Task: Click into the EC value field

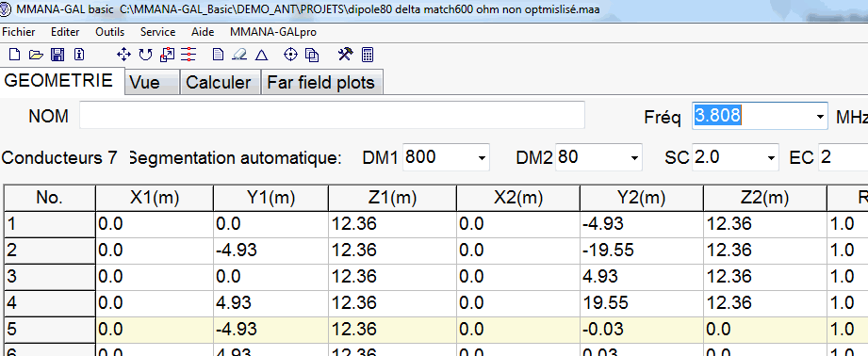Action: click(x=843, y=157)
